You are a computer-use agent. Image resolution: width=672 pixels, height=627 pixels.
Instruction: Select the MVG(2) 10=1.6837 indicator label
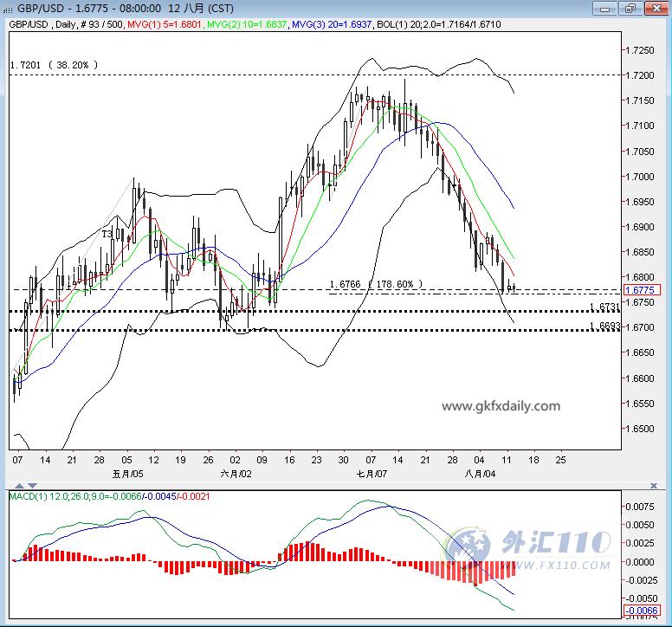point(247,24)
